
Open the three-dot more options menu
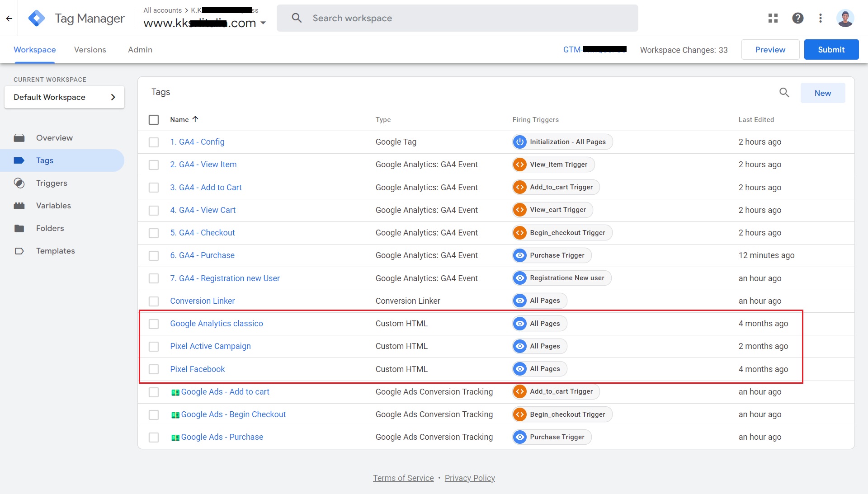[821, 18]
